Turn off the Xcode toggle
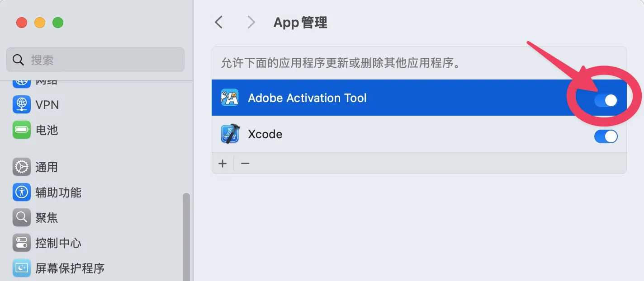The width and height of the screenshot is (644, 281). (x=606, y=136)
